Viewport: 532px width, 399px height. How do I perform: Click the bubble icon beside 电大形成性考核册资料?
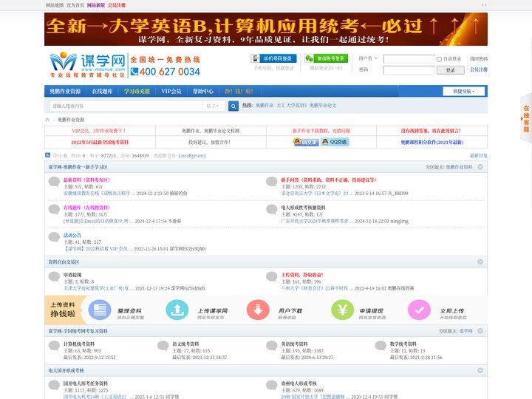point(272,209)
